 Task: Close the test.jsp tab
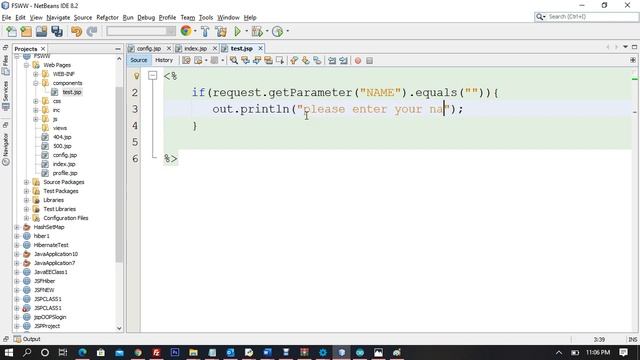[x=260, y=48]
